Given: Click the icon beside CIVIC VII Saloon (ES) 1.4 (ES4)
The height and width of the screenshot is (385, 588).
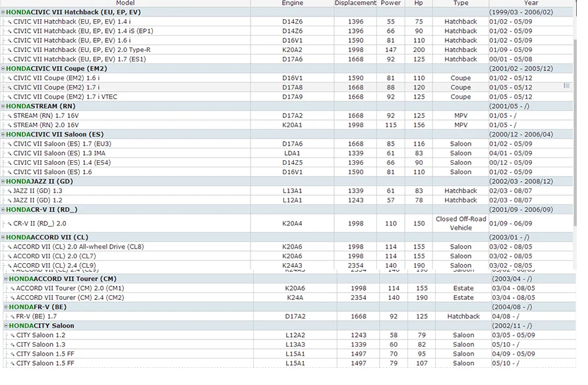Looking at the screenshot, I should coord(10,163).
